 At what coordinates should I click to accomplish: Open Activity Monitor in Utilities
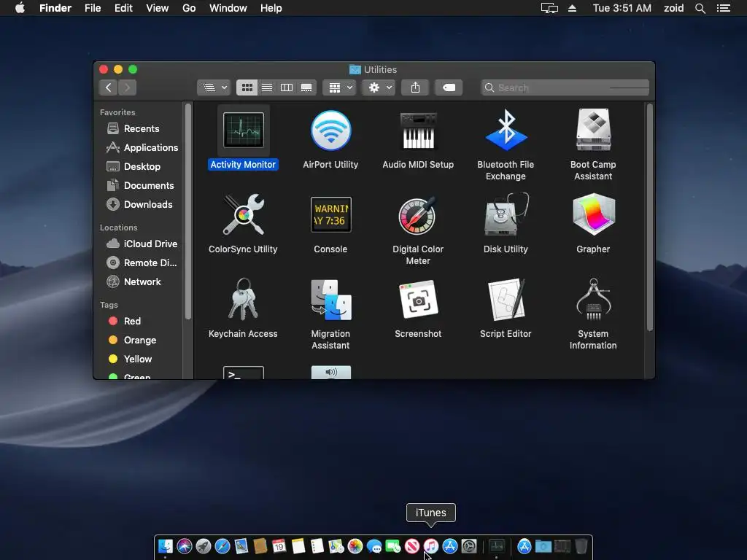pyautogui.click(x=243, y=131)
